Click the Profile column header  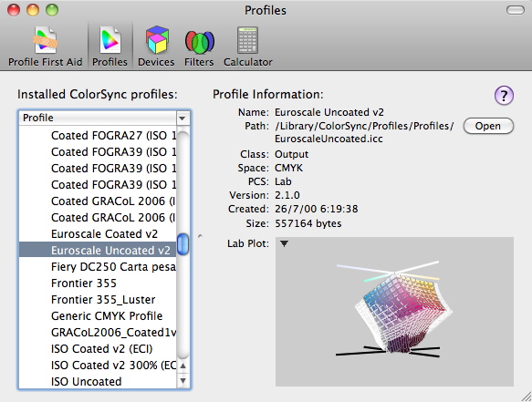[x=98, y=118]
